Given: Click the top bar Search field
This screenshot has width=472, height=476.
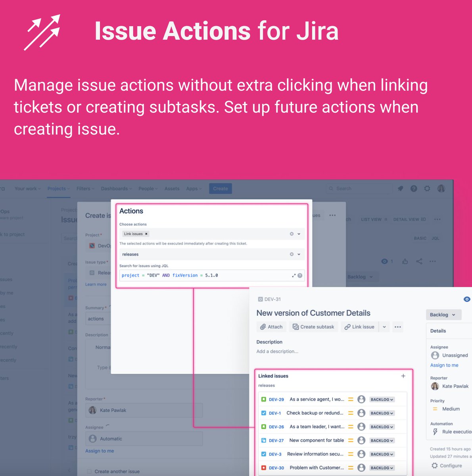Looking at the screenshot, I should tap(359, 189).
